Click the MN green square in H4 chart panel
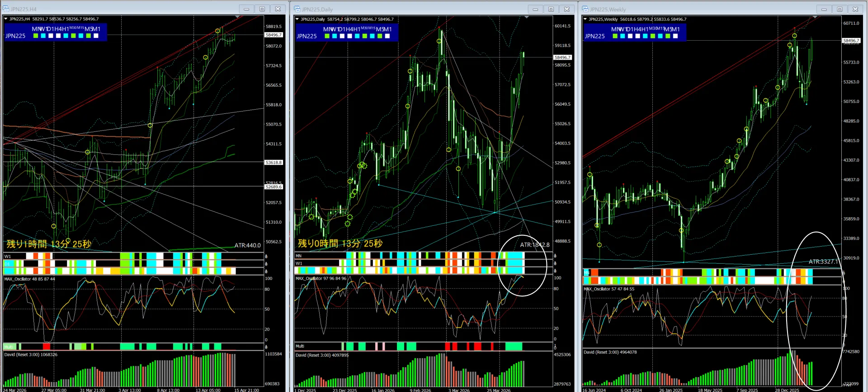This screenshot has width=868, height=392. tap(36, 36)
